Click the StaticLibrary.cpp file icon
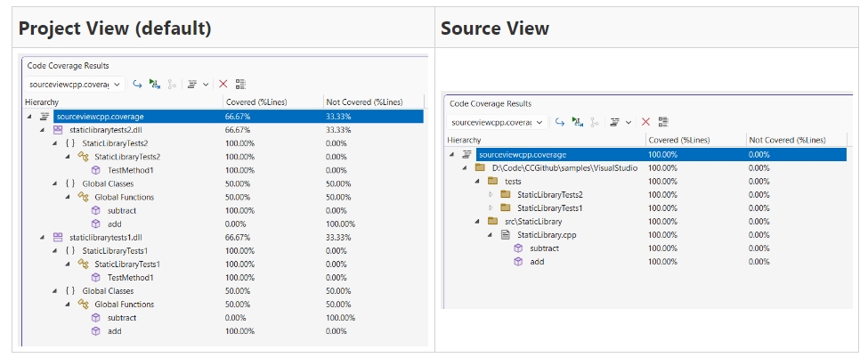The height and width of the screenshot is (358, 868). 505,234
